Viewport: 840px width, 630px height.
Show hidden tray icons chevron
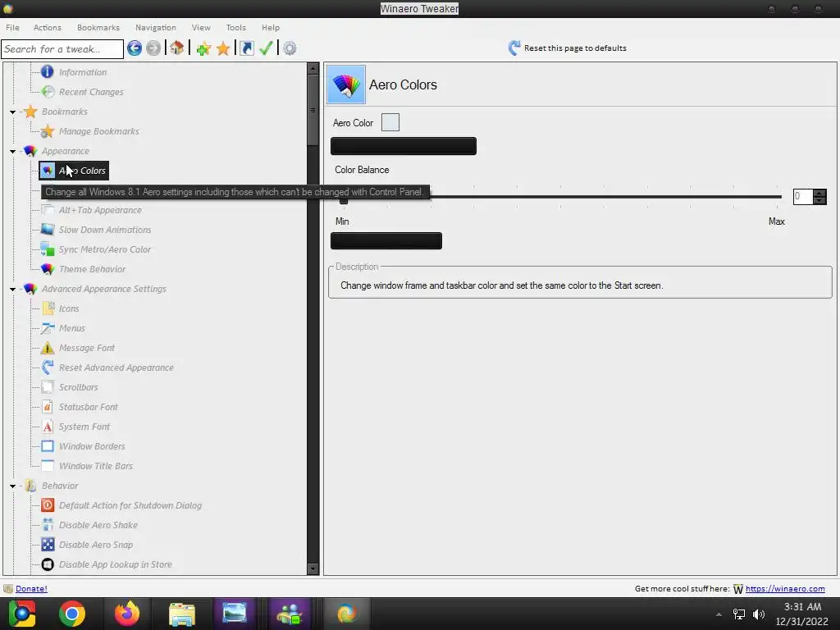click(x=719, y=614)
